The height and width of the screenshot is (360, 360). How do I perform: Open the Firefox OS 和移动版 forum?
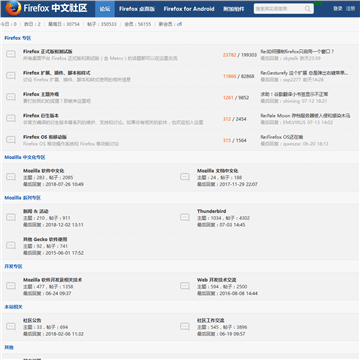click(45, 137)
